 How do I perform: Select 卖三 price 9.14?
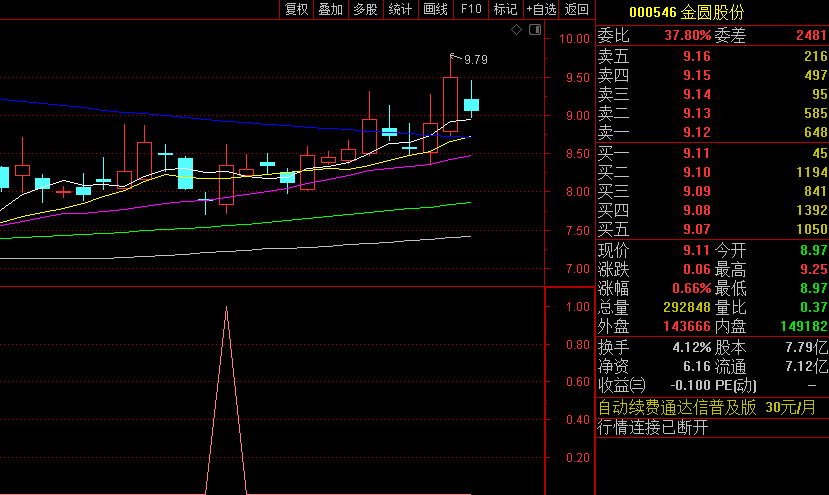coord(697,94)
